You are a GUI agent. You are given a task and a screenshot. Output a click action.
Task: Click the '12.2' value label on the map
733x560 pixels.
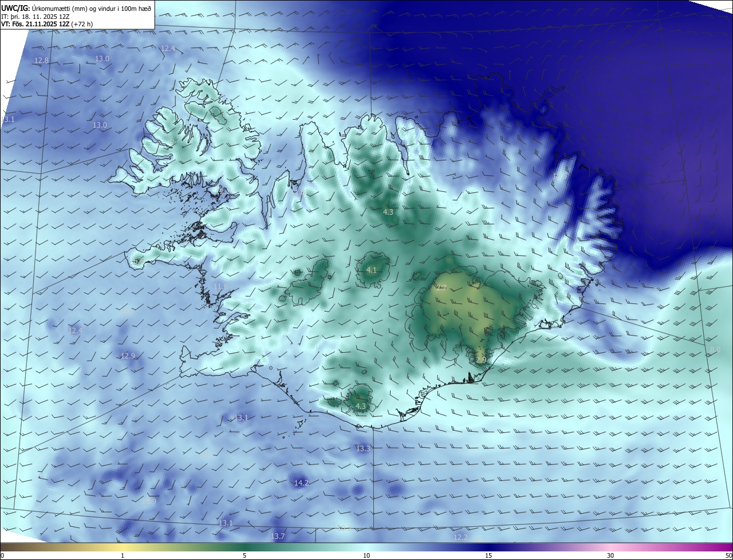point(460,537)
